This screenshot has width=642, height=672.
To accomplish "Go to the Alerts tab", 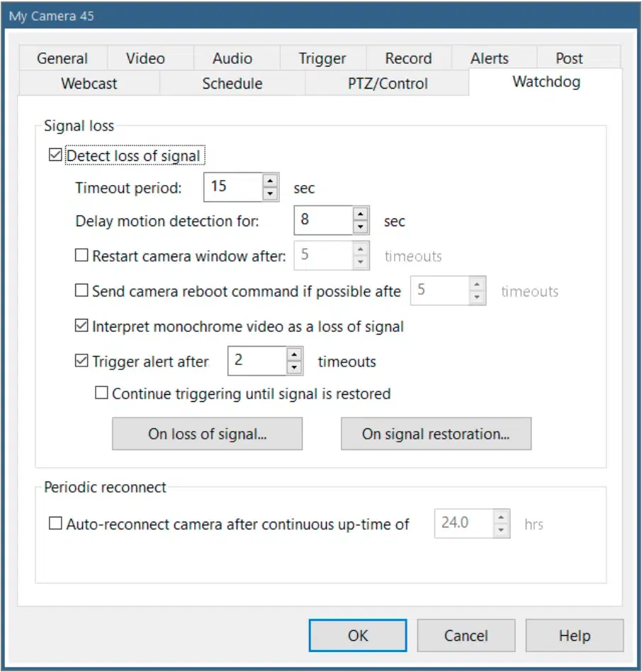I will 489,58.
